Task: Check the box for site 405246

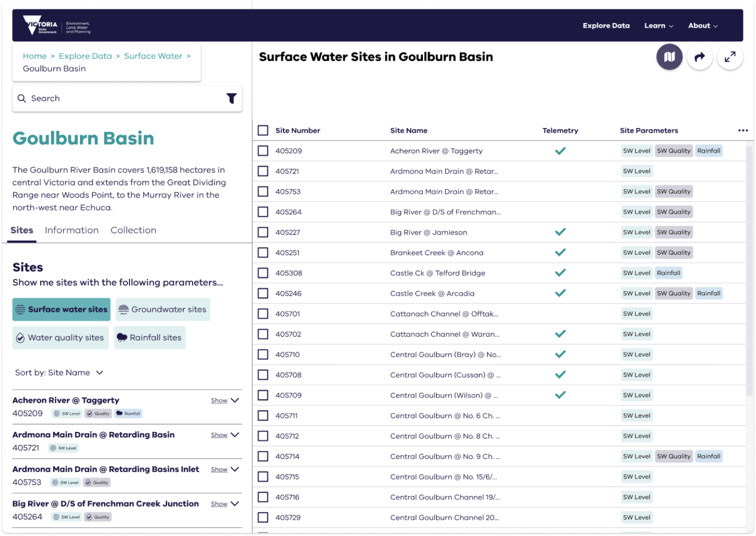Action: click(x=263, y=294)
